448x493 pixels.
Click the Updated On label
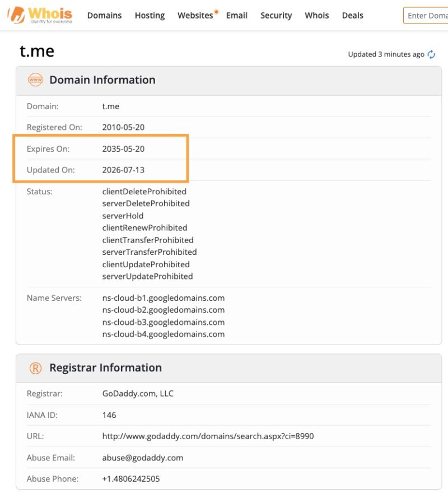point(50,170)
